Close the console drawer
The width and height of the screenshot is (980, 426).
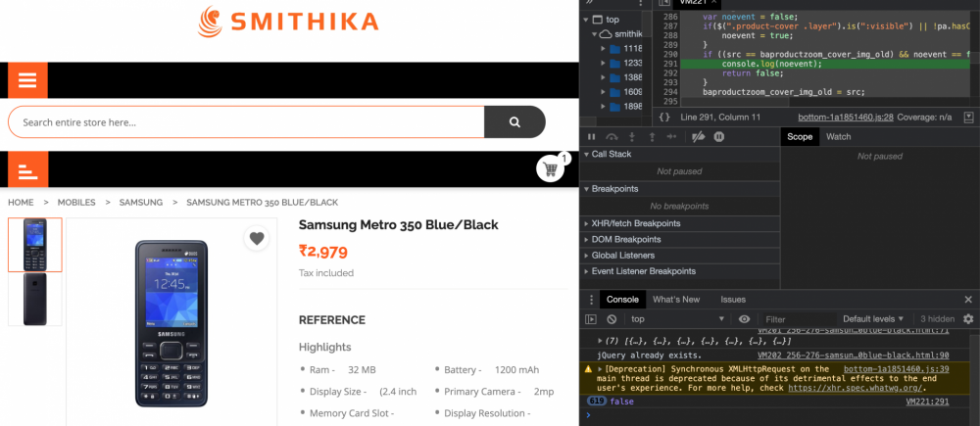(x=968, y=300)
